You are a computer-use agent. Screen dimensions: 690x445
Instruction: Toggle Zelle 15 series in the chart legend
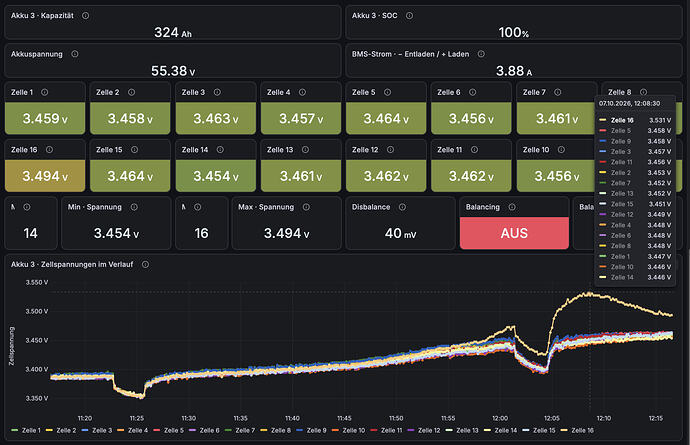click(x=544, y=430)
